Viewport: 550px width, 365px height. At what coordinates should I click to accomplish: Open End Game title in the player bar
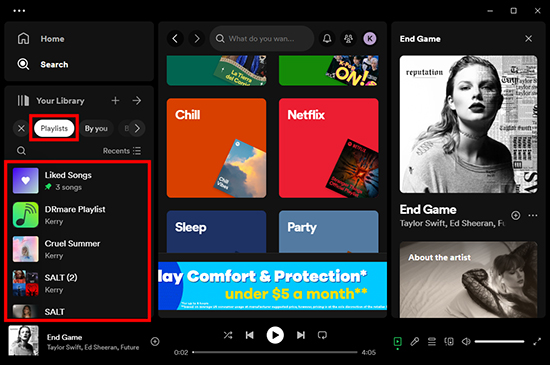coord(65,337)
